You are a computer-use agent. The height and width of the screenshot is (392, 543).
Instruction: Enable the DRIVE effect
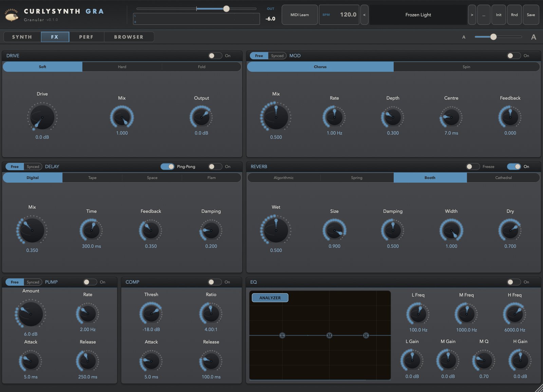pyautogui.click(x=215, y=56)
